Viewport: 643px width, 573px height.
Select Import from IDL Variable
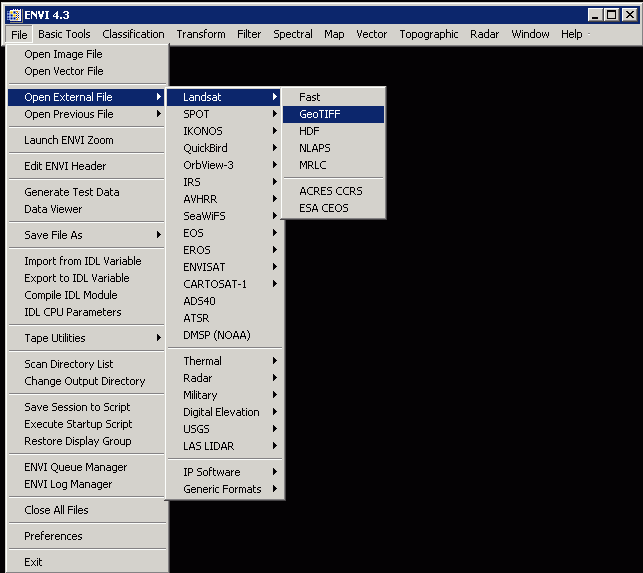[x=87, y=261]
